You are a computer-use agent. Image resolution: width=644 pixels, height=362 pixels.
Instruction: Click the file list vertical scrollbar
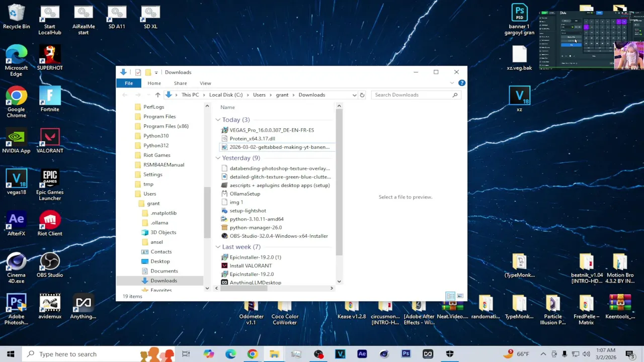tap(339, 183)
